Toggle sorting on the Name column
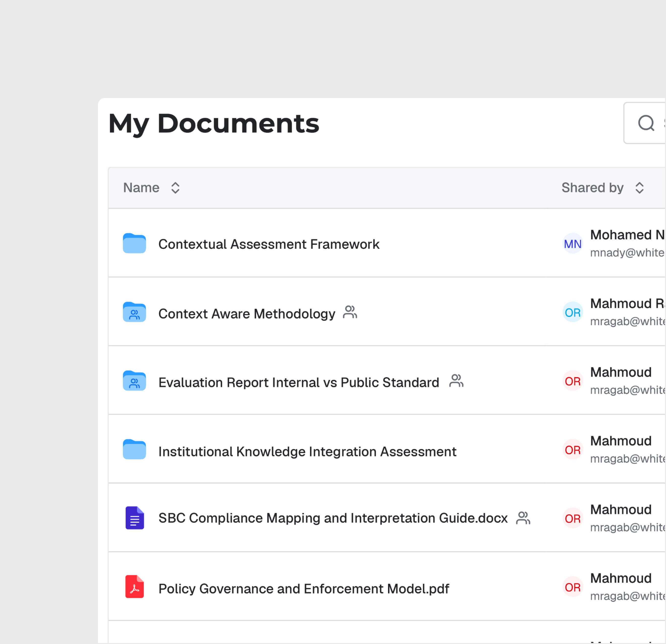The image size is (666, 644). tap(175, 188)
